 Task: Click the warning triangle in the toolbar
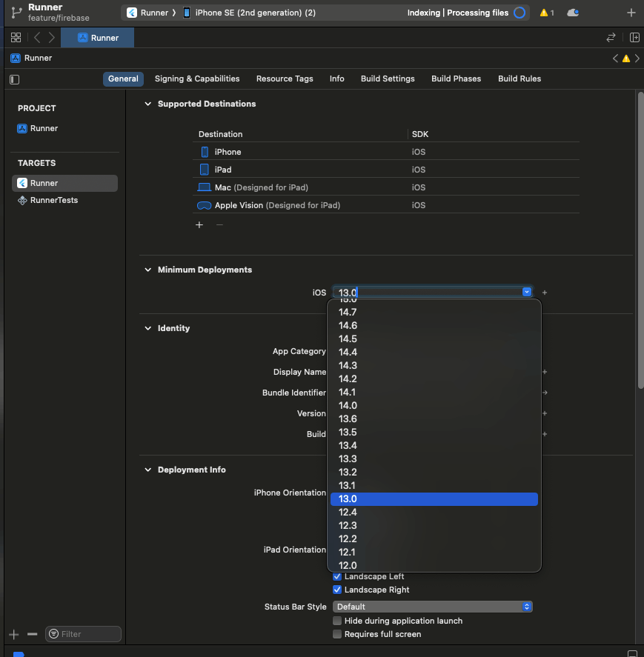click(544, 13)
